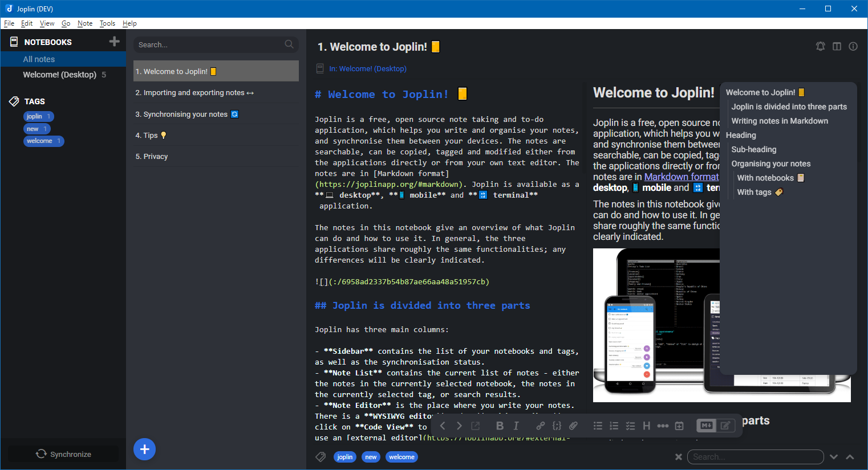Jump to previous search match chevron
The image size is (868, 470).
850,457
